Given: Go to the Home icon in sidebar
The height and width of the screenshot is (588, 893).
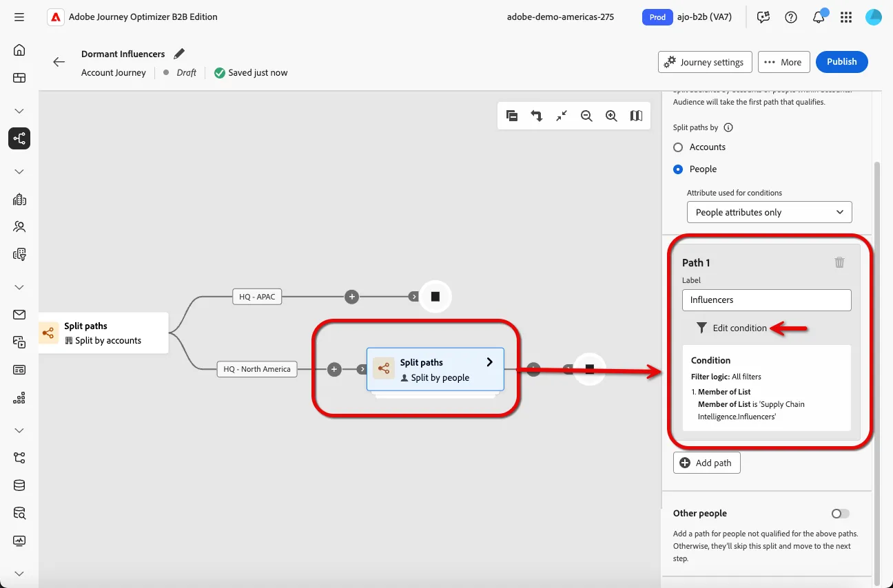Looking at the screenshot, I should 19,50.
